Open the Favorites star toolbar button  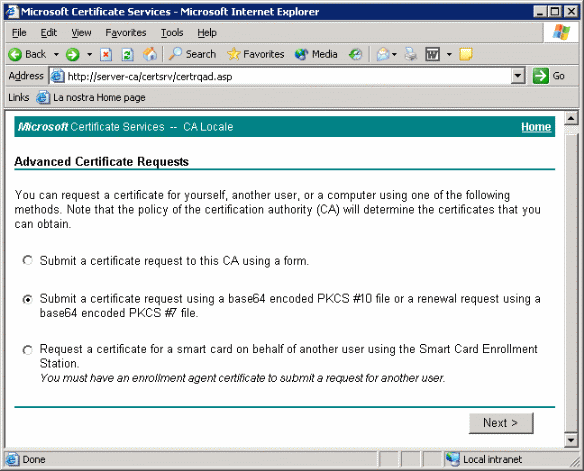pyautogui.click(x=256, y=54)
